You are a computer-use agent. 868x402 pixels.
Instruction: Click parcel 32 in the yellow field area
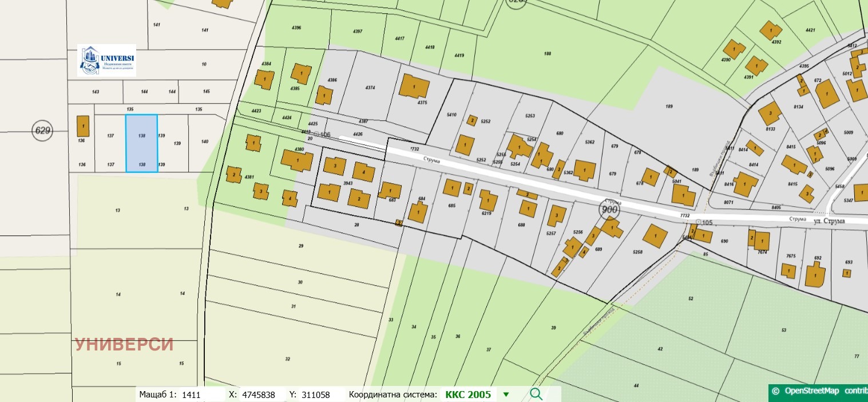[287, 359]
